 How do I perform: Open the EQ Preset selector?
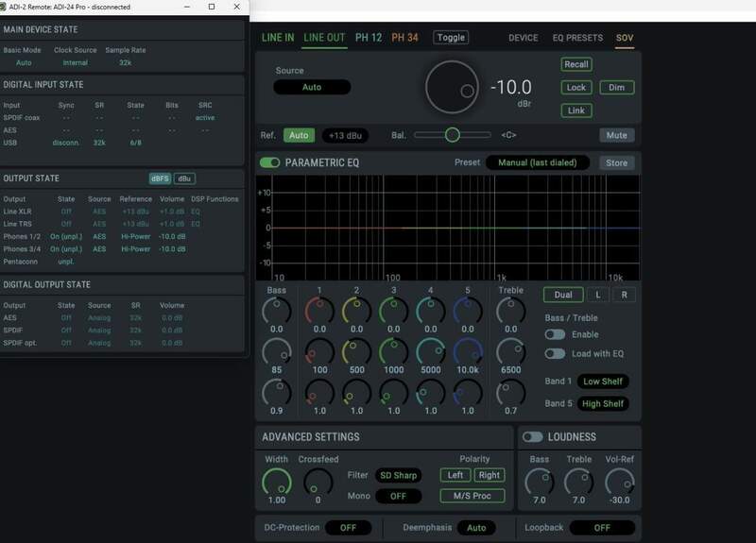(x=539, y=162)
